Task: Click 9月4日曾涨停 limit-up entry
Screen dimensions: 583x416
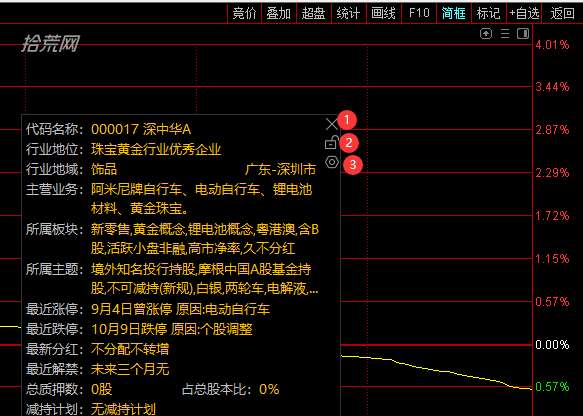Action: 132,309
